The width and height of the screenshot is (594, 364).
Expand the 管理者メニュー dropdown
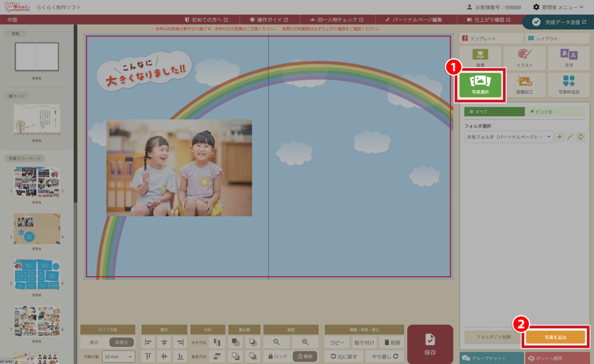558,7
